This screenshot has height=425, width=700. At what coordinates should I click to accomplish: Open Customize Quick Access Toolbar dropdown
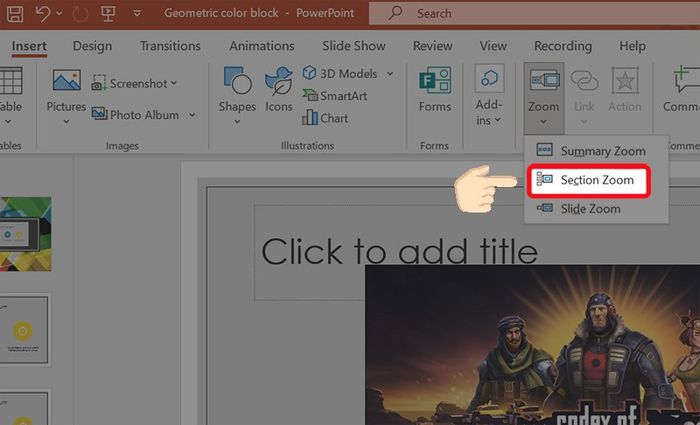[137, 13]
